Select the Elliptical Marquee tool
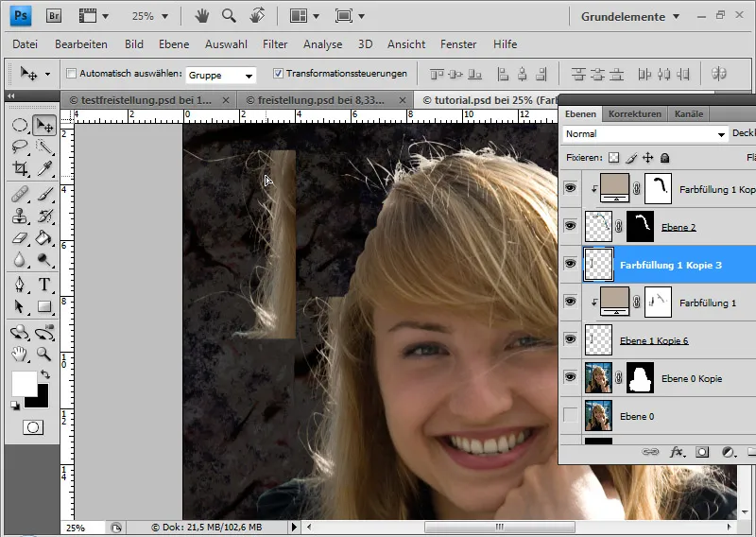 click(x=20, y=126)
